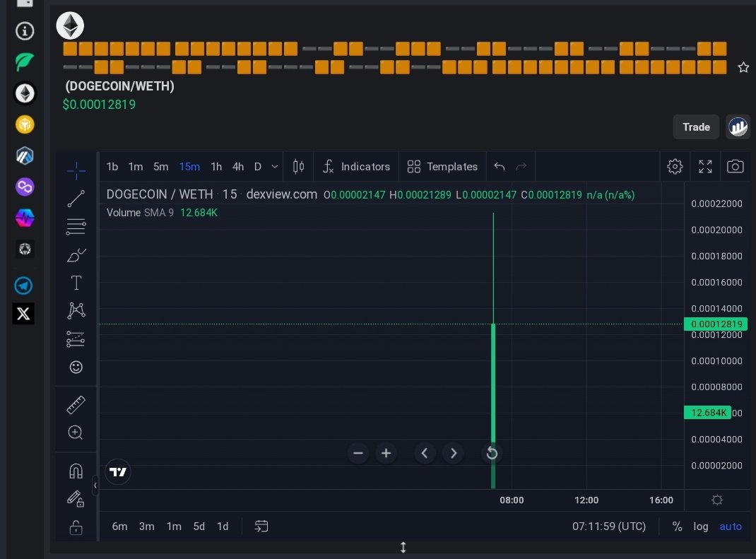Select the Trend Line drawing tool

(76, 199)
